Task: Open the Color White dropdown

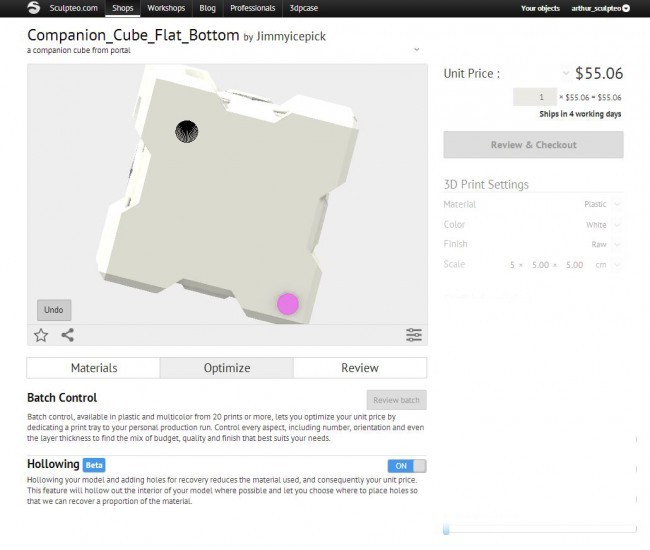Action: [617, 225]
